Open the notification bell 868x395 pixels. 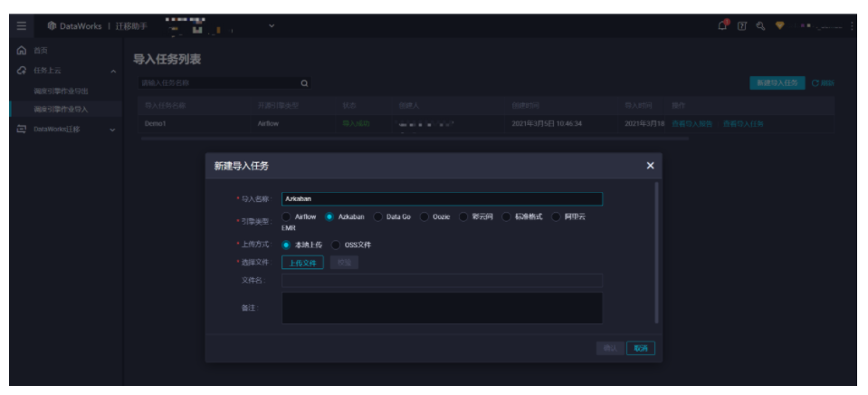[x=723, y=25]
